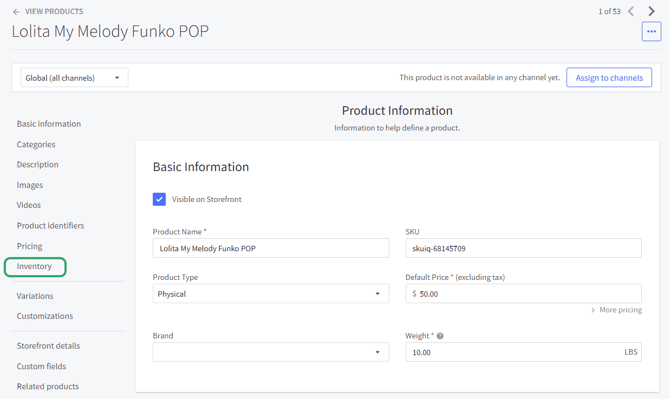The width and height of the screenshot is (670, 399).
Task: Go to the next product arrow
Action: tap(651, 11)
